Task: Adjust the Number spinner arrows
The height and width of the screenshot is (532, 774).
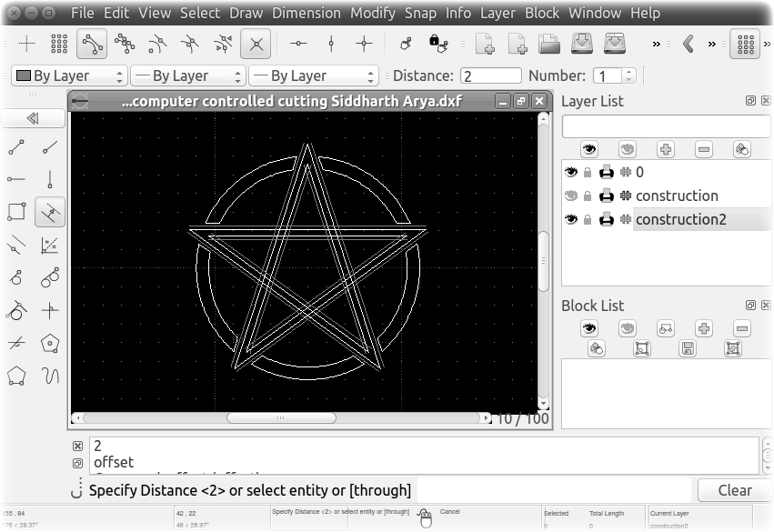Action: click(628, 75)
